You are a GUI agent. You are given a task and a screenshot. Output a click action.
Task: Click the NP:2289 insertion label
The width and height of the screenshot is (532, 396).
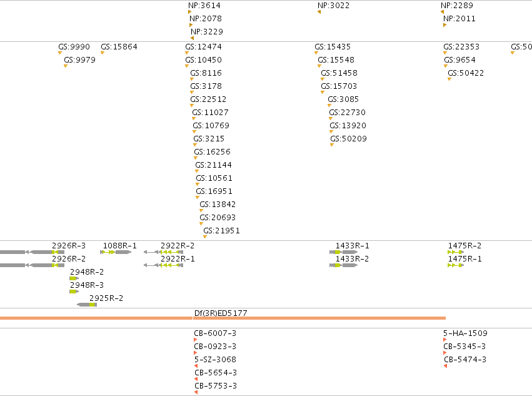pyautogui.click(x=457, y=6)
